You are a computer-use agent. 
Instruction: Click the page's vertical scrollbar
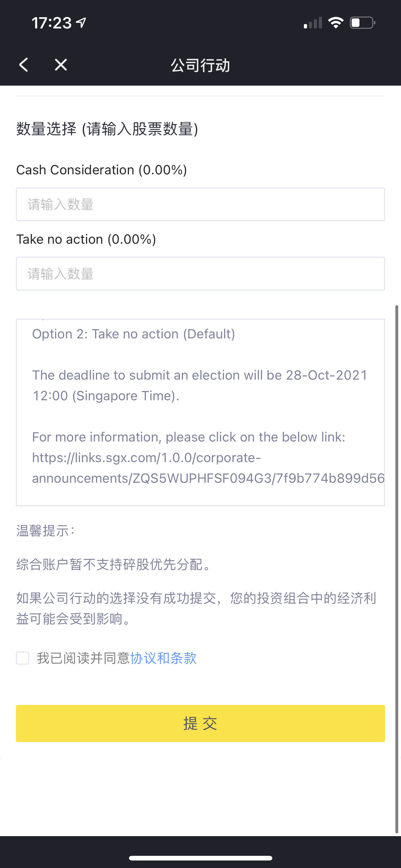point(397,570)
